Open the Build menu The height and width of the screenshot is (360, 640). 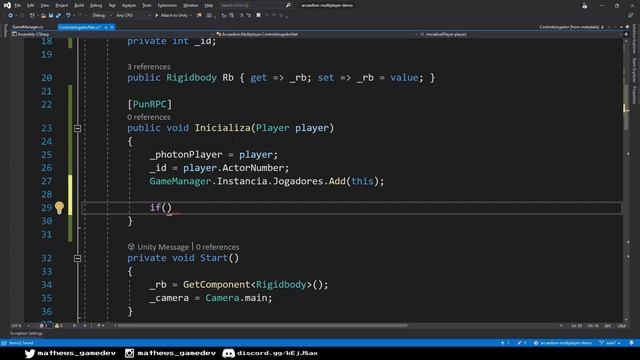click(x=79, y=5)
